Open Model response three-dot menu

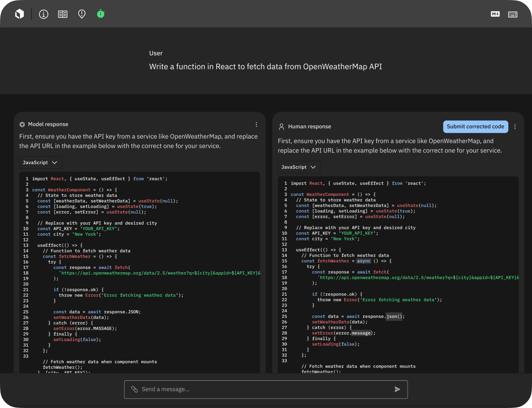tap(256, 124)
